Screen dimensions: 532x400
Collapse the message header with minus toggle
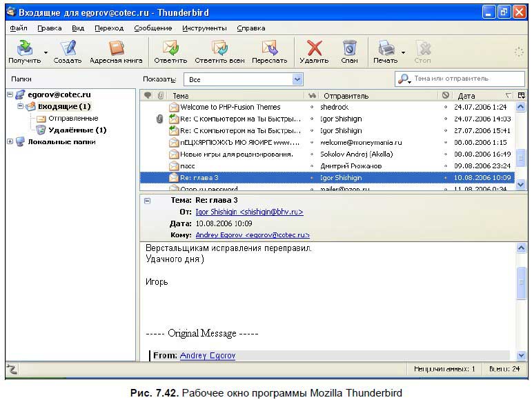(x=147, y=200)
